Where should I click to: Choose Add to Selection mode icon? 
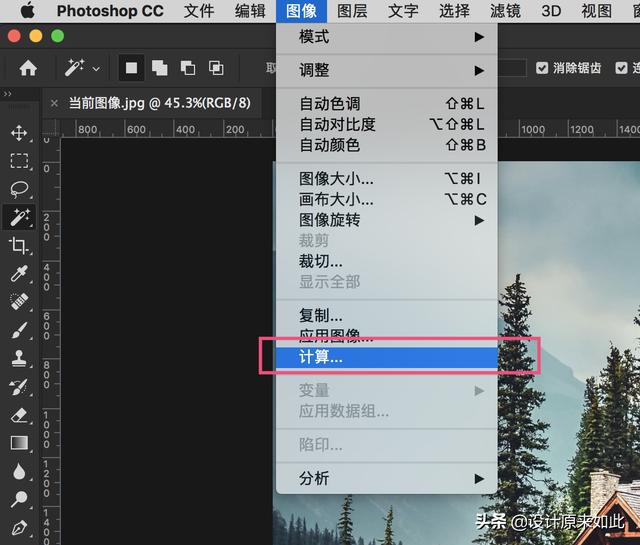[160, 68]
